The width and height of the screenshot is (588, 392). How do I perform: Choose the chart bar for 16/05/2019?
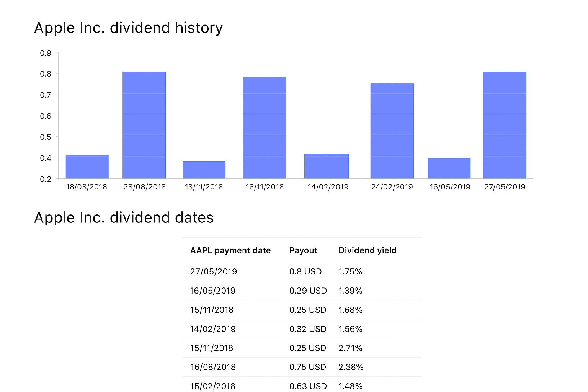pyautogui.click(x=449, y=168)
